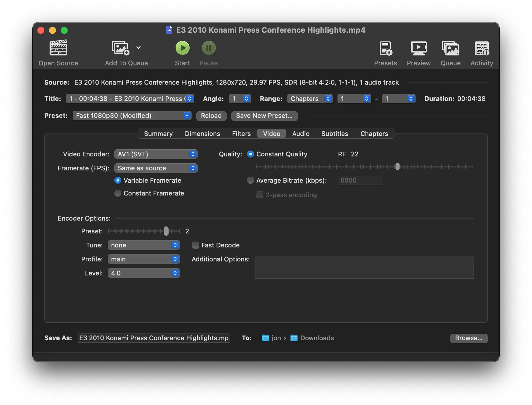This screenshot has height=405, width=532.
Task: Click Save New Preset... button
Action: pyautogui.click(x=264, y=116)
